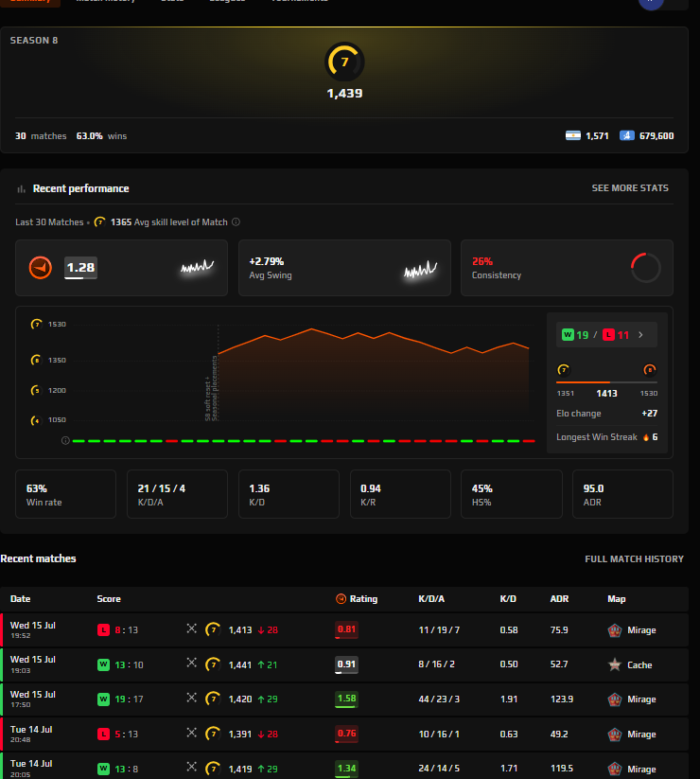Viewport: 700px width, 779px height.
Task: Open the 63% Win rate stat card
Action: [x=65, y=494]
